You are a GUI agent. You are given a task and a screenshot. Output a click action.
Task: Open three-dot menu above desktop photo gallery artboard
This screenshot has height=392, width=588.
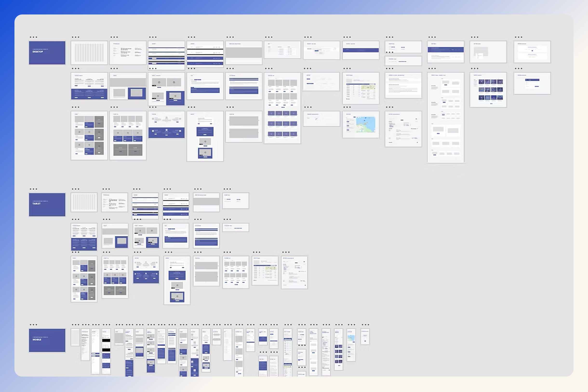tap(474, 68)
